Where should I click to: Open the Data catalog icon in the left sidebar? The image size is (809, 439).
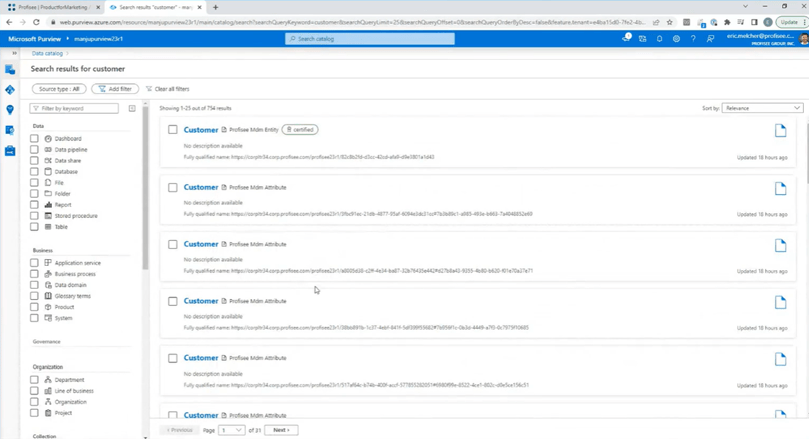point(10,69)
